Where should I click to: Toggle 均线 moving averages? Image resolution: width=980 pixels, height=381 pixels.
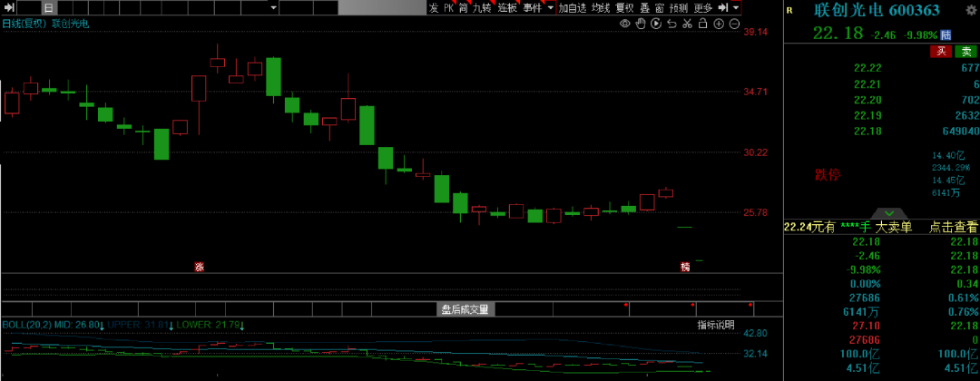[602, 8]
